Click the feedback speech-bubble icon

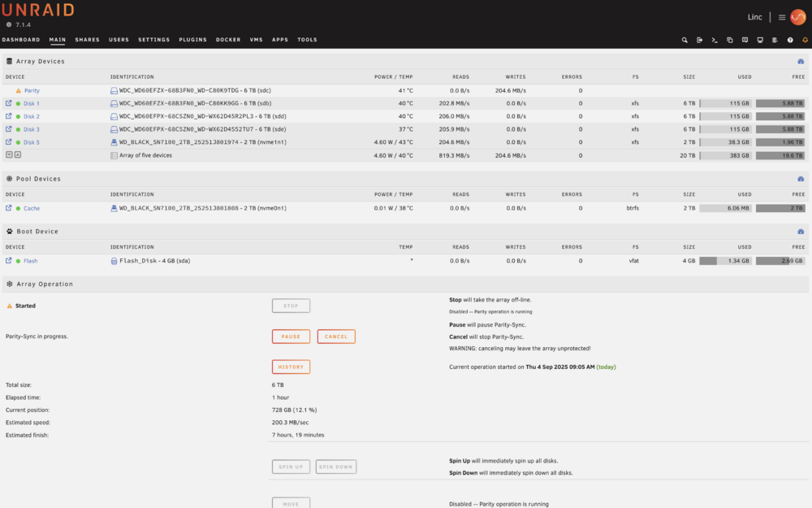coord(745,40)
